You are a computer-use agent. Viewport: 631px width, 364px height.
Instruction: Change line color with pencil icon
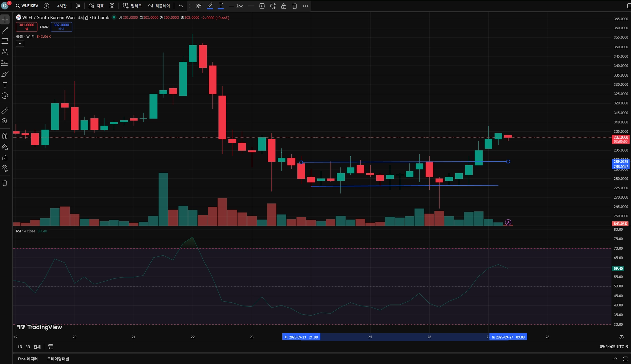(x=210, y=6)
